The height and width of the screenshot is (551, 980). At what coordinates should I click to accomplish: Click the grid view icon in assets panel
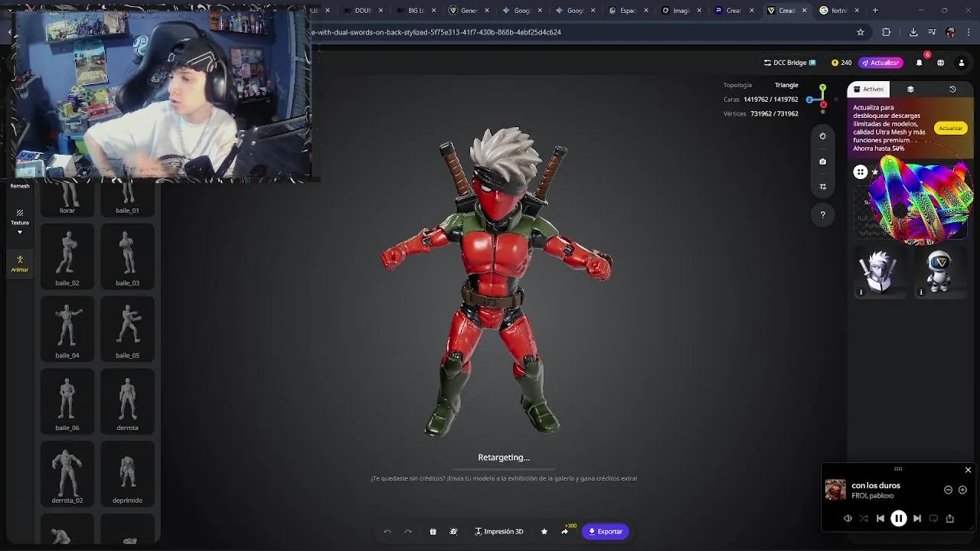click(x=861, y=172)
